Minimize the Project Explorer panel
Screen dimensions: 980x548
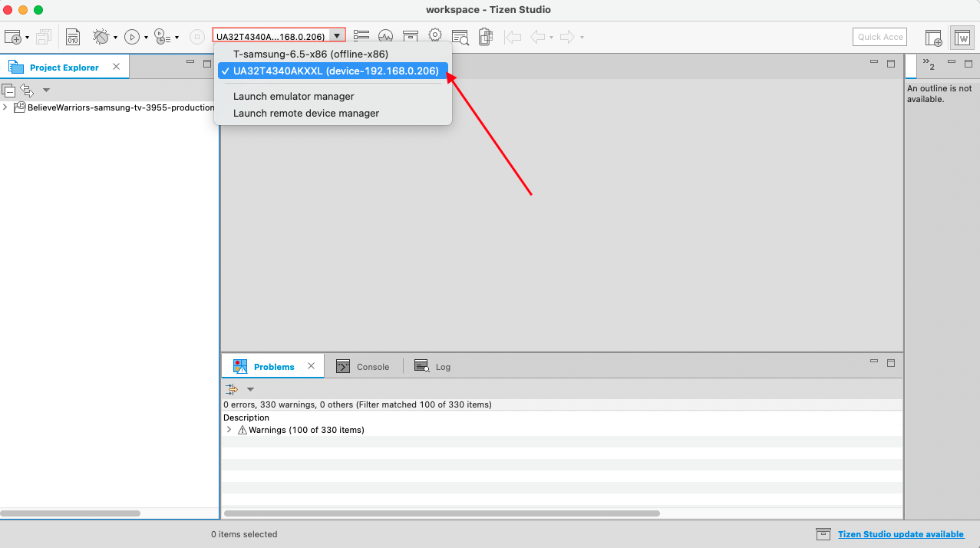coord(190,63)
